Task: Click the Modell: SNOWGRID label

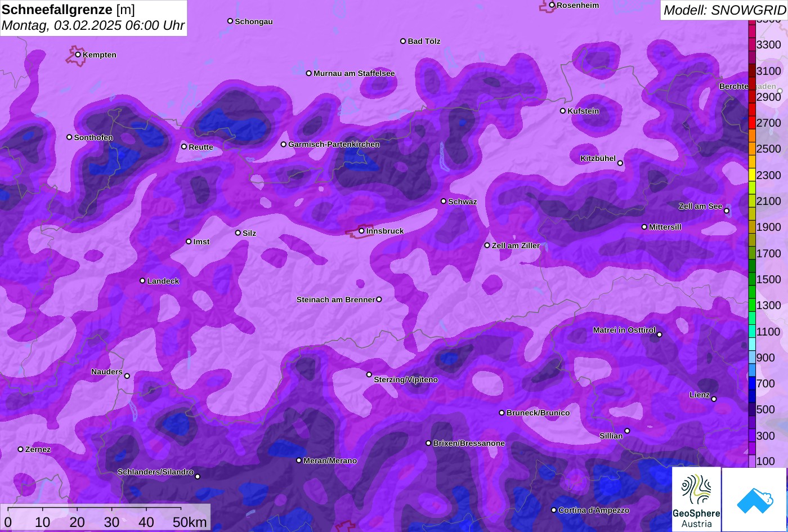Action: tap(724, 10)
